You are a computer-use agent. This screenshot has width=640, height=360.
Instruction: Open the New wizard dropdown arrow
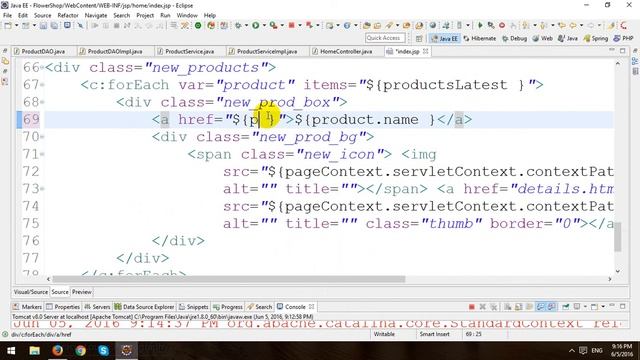[x=16, y=25]
